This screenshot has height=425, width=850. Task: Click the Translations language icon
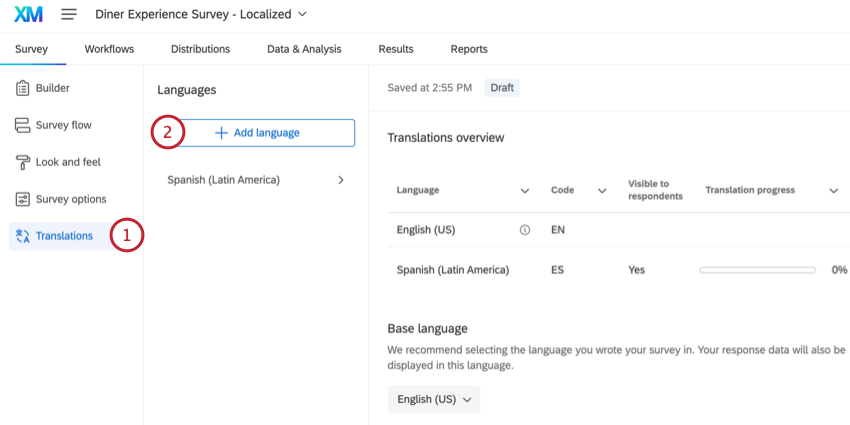[23, 236]
